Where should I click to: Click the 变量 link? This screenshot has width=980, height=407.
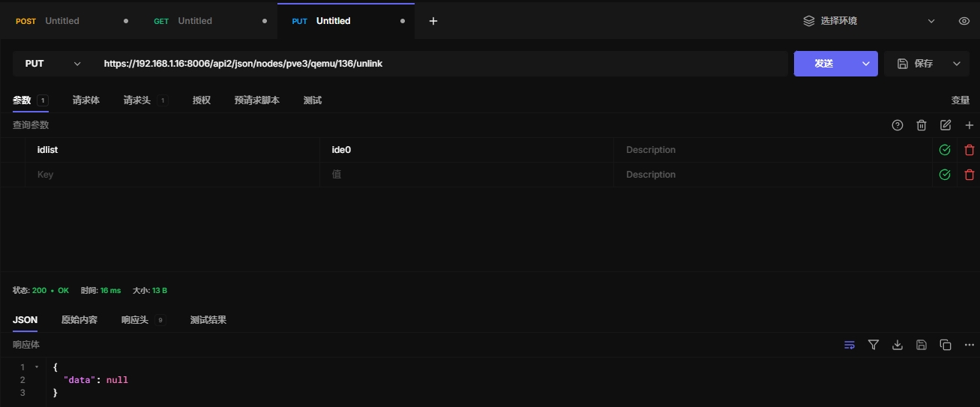[960, 100]
